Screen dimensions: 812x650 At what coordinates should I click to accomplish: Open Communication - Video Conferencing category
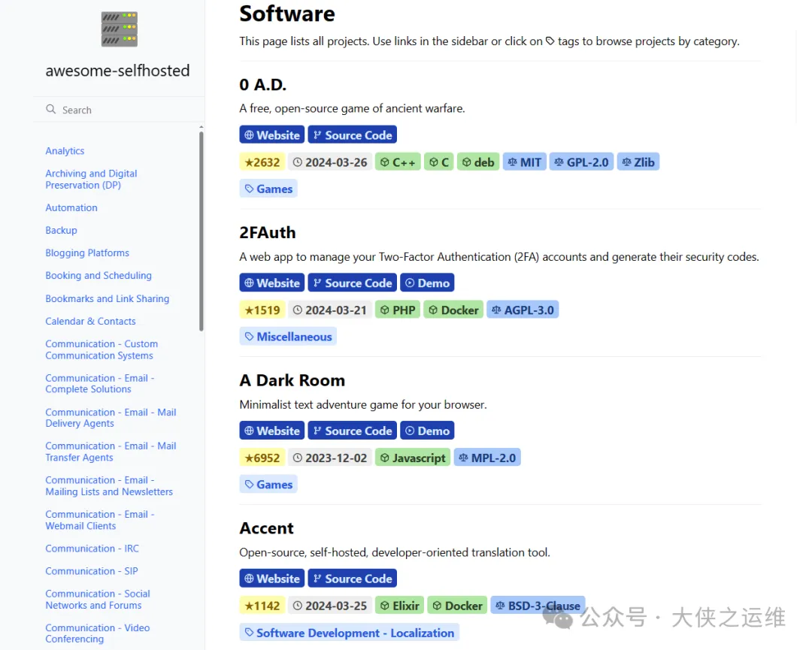[97, 633]
